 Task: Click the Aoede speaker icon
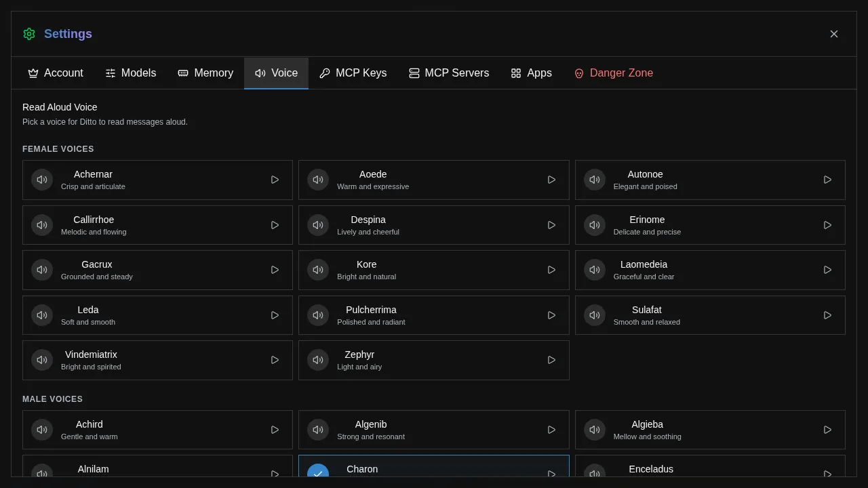[318, 180]
